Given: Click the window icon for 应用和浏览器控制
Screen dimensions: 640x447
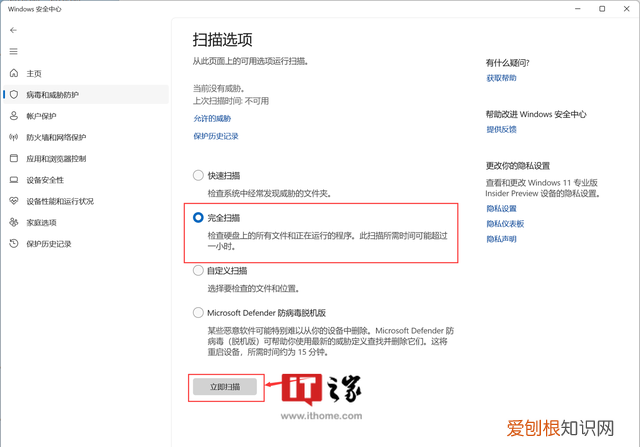Looking at the screenshot, I should coord(14,158).
